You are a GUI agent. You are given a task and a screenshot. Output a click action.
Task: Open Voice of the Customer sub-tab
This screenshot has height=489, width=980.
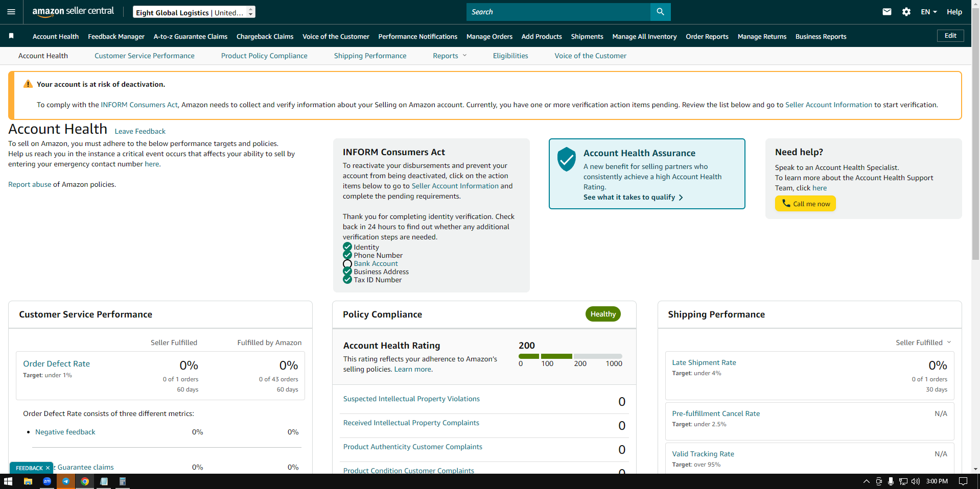pos(591,56)
